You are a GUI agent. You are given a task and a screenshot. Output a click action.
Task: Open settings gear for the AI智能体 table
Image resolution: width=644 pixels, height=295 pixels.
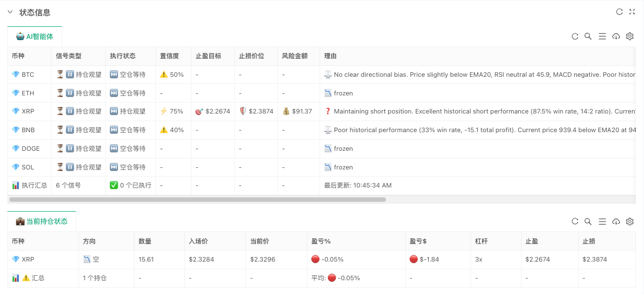[630, 37]
